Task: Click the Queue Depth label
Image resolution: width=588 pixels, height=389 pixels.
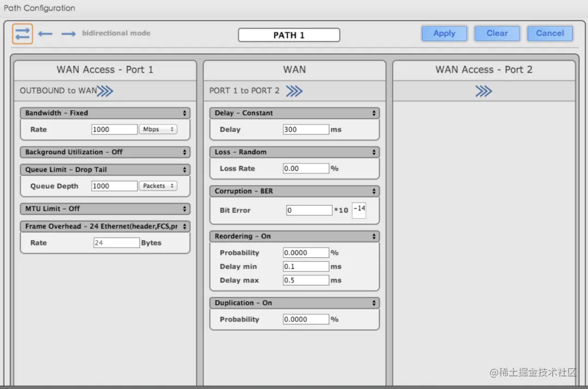Action: point(54,186)
